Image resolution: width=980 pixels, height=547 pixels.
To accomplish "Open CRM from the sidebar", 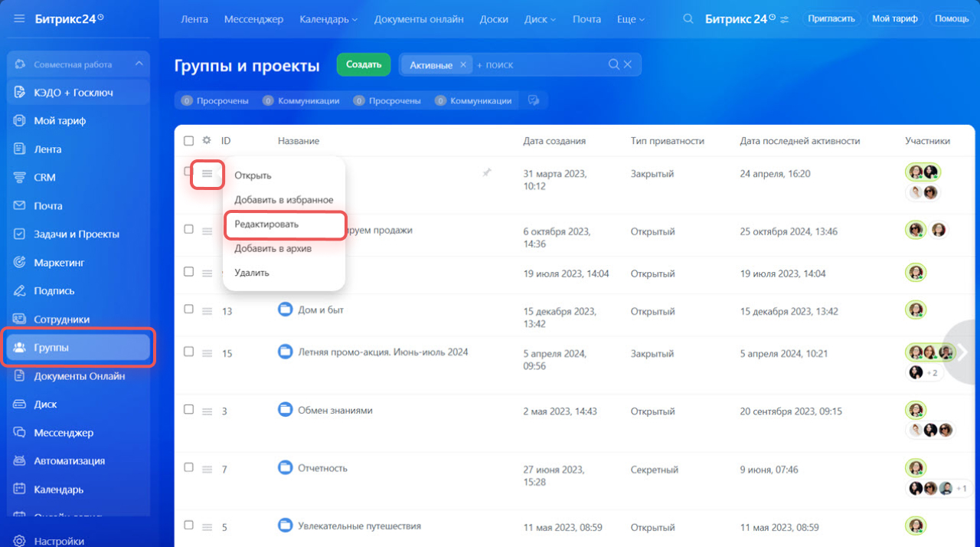I will pos(78,178).
